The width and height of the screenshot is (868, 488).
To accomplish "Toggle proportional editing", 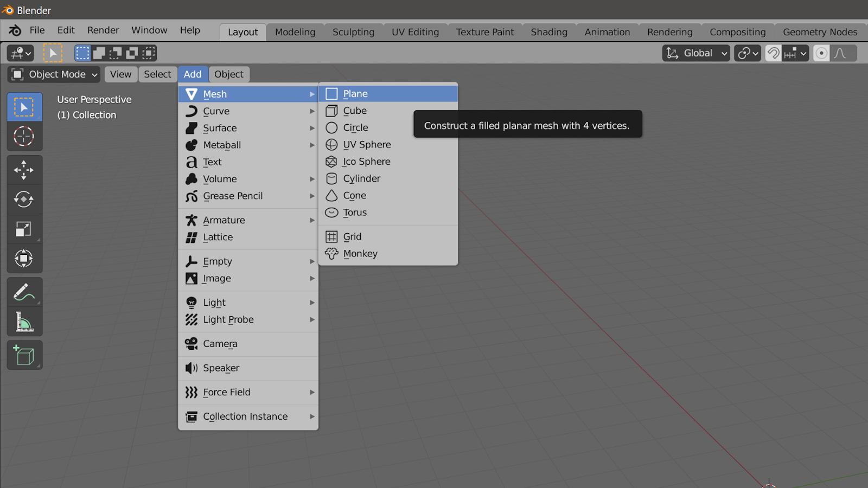I will pos(821,53).
